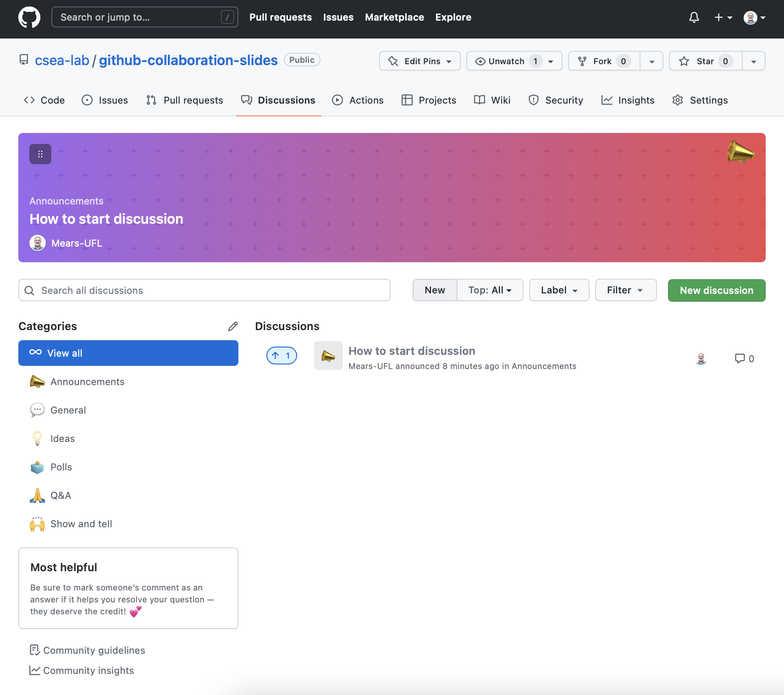
Task: Open the Community guidelines link
Action: (x=94, y=650)
